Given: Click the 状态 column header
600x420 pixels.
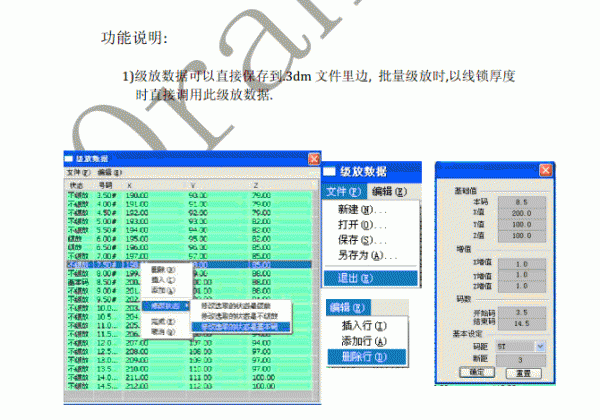Looking at the screenshot, I should (76, 185).
